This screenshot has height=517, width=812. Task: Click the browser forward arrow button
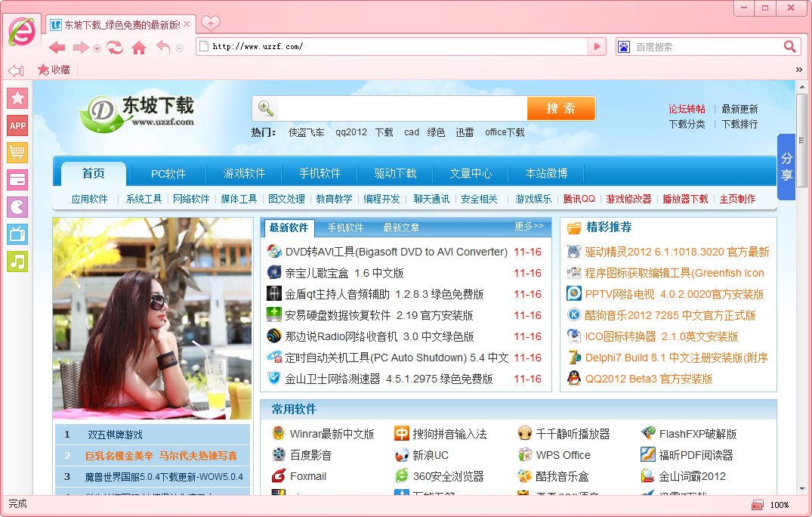81,48
